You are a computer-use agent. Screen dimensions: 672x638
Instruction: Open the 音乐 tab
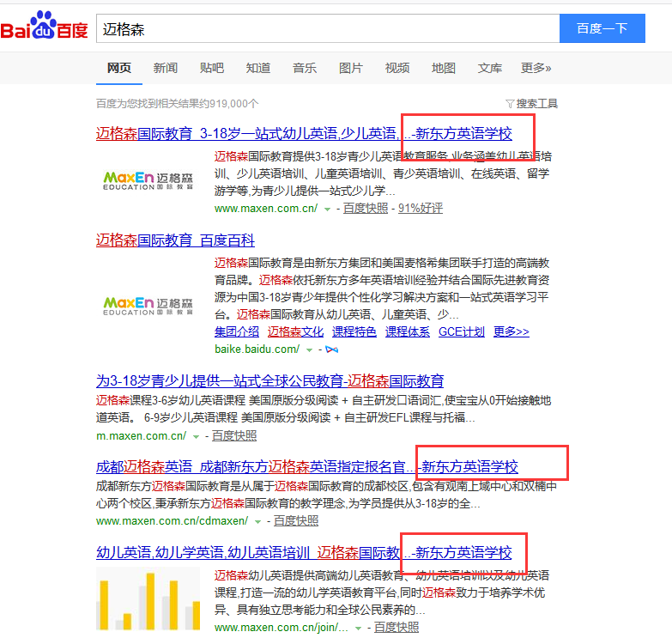(305, 68)
